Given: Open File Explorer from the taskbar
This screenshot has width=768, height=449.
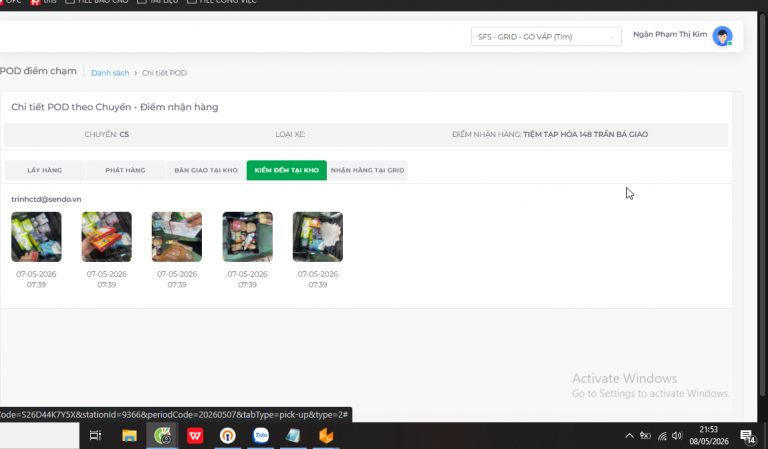Looking at the screenshot, I should pos(129,435).
